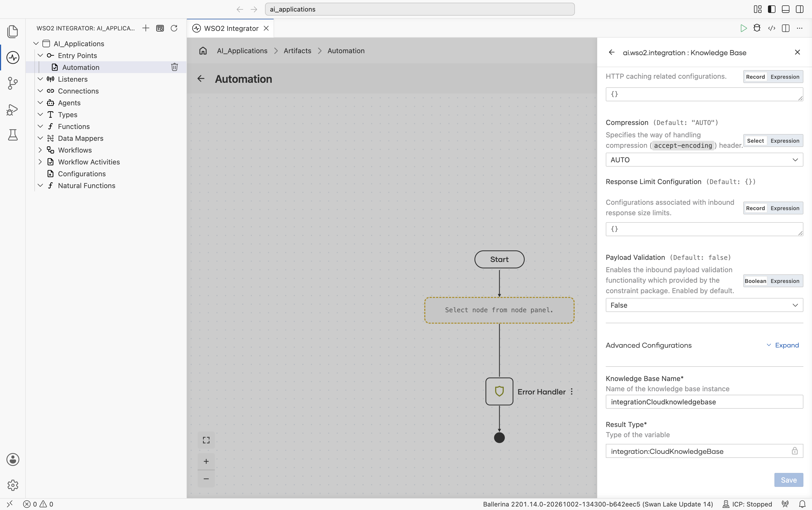Open the Error Handler three-dot menu

click(572, 392)
